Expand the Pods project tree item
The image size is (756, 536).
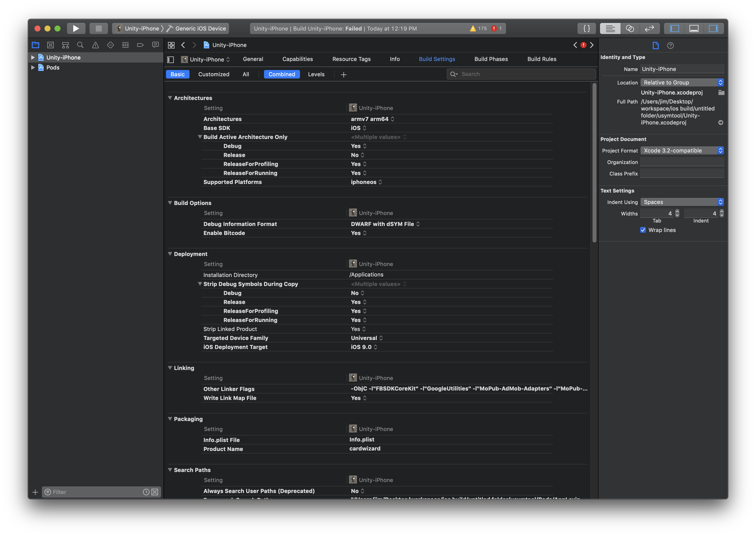33,67
